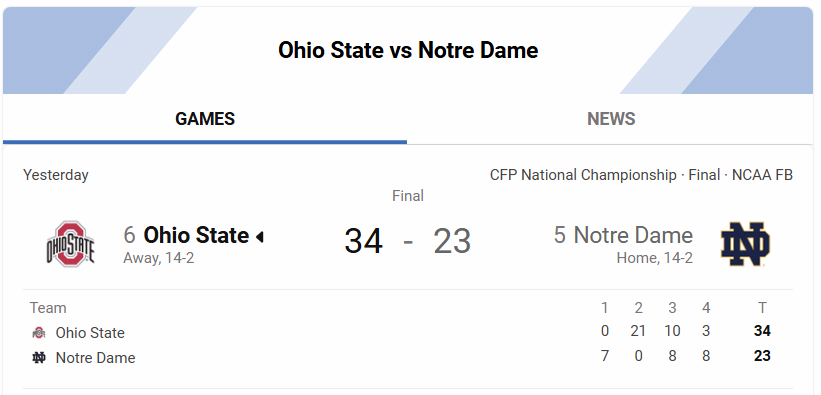The image size is (821, 395).
Task: Open the Notre Dame team name link
Action: [633, 235]
